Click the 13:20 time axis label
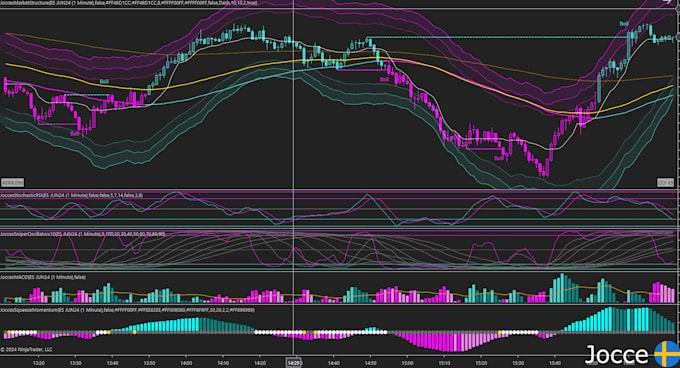The width and height of the screenshot is (680, 368). click(39, 363)
